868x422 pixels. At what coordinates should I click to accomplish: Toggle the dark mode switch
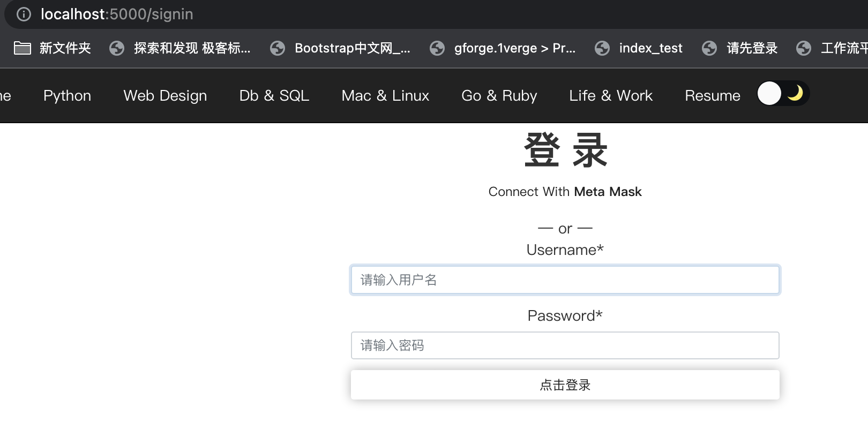coord(782,94)
